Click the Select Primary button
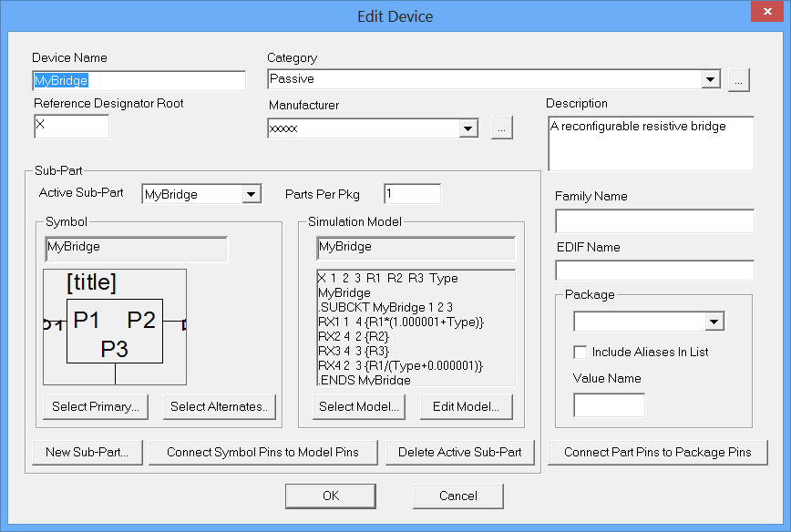This screenshot has height=532, width=791. click(x=95, y=407)
